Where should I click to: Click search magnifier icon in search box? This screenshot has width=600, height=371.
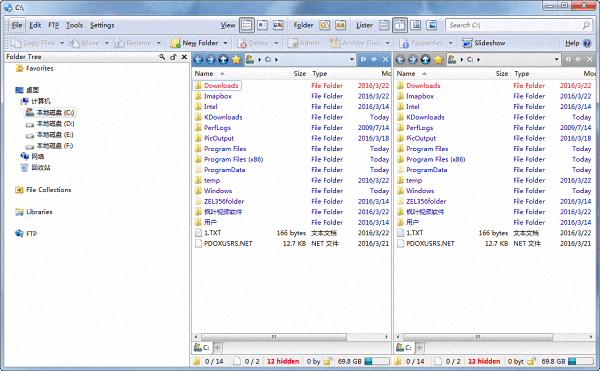586,25
